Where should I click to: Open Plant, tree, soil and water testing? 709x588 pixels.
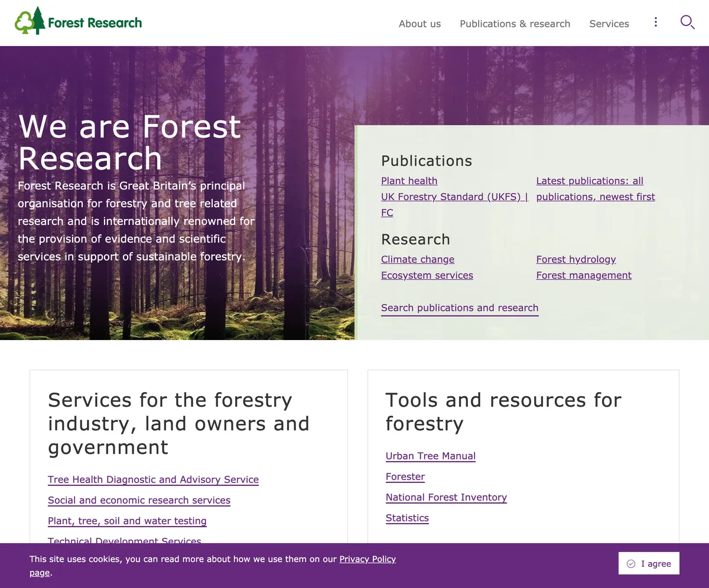pyautogui.click(x=127, y=521)
